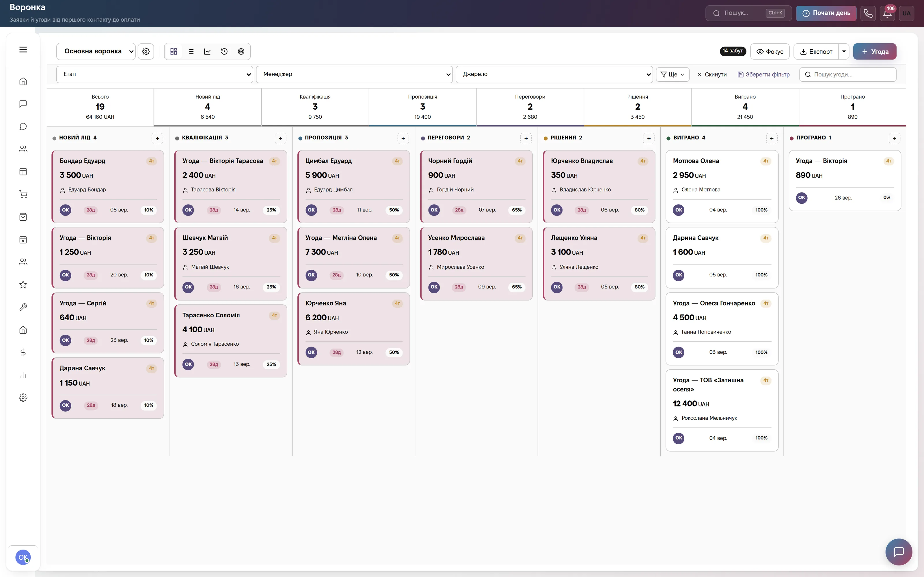The image size is (924, 577).
Task: Open the history clock icon
Action: click(224, 52)
